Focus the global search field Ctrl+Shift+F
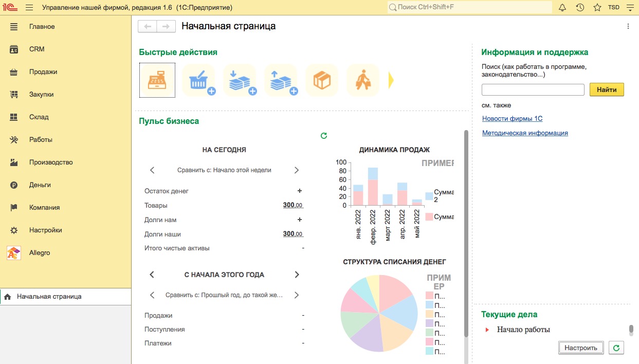 coord(469,8)
